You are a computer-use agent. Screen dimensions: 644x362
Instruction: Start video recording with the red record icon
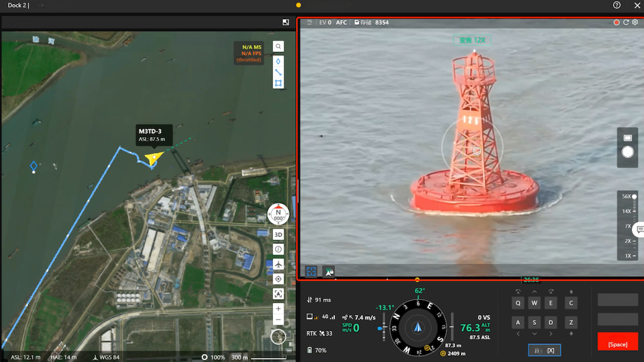(616, 22)
